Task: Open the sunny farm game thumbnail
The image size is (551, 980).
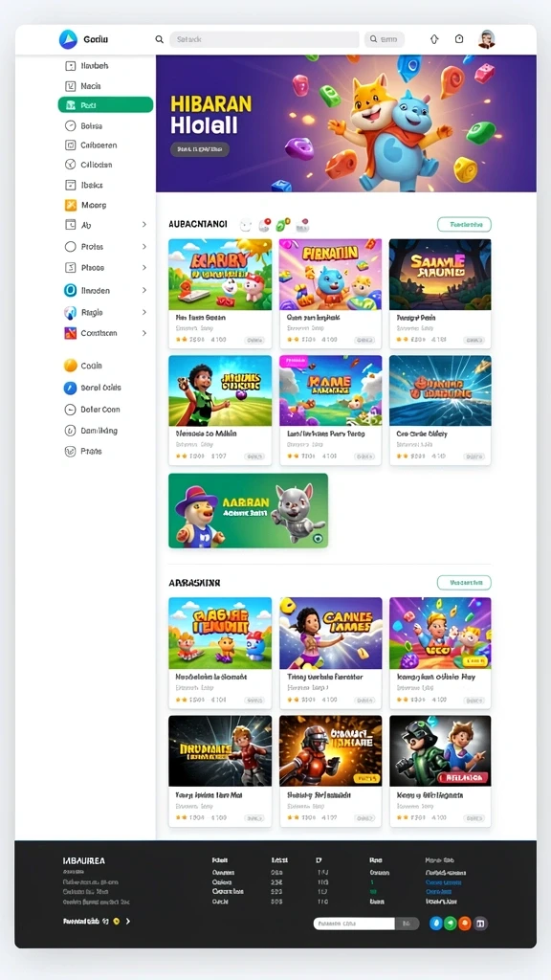Action: click(220, 275)
